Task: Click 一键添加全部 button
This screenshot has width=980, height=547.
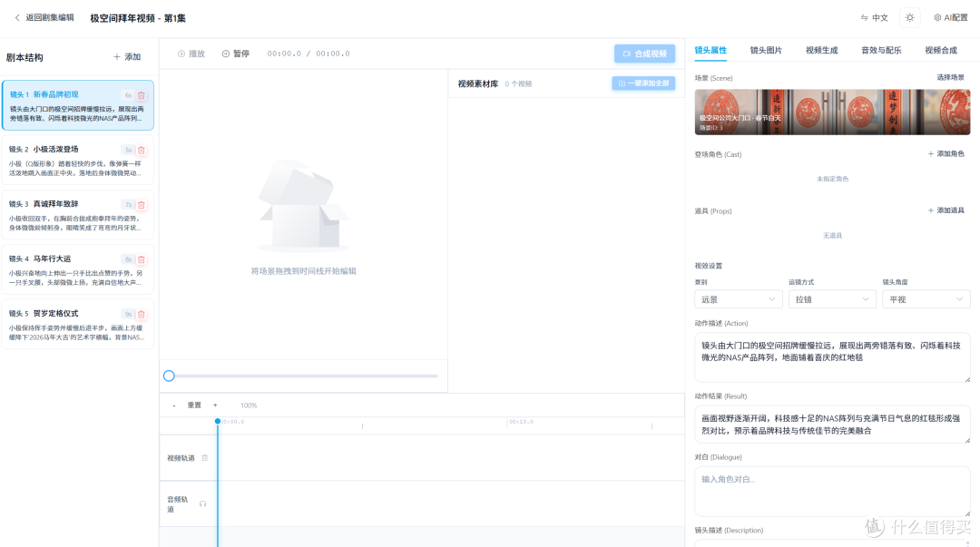Action: pyautogui.click(x=643, y=83)
